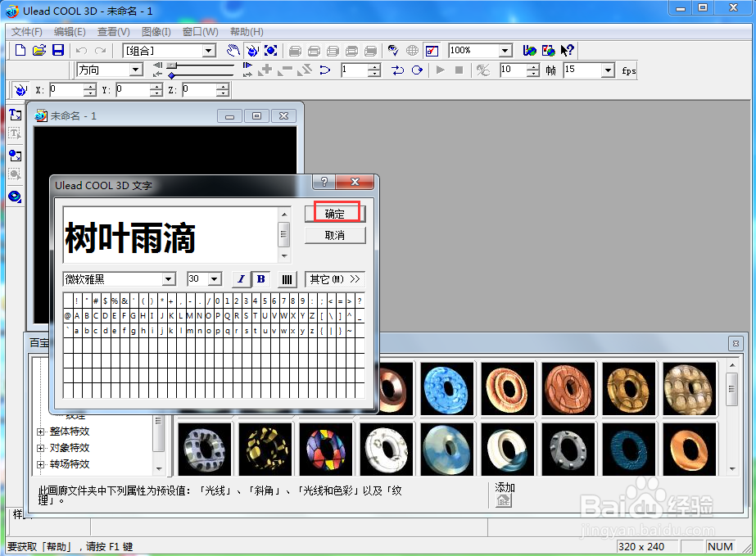Click the Insert Text tool in left sidebar
This screenshot has width=756, height=556.
tap(15, 115)
